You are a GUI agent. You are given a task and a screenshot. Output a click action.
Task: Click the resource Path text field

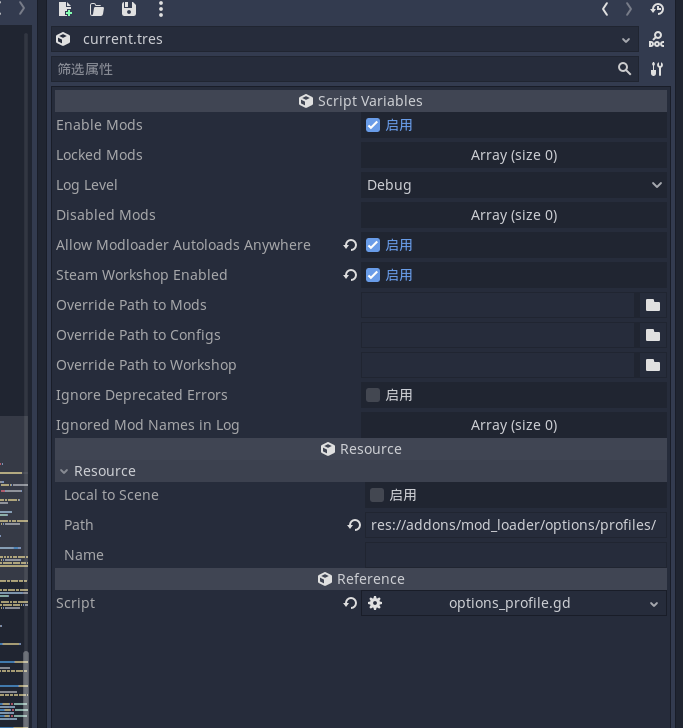515,525
